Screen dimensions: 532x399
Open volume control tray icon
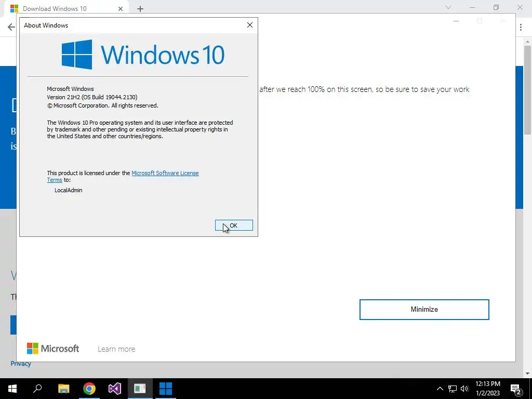point(464,389)
